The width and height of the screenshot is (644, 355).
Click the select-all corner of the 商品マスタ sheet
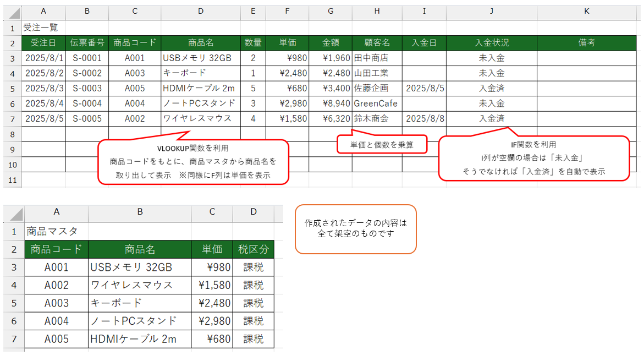[14, 214]
